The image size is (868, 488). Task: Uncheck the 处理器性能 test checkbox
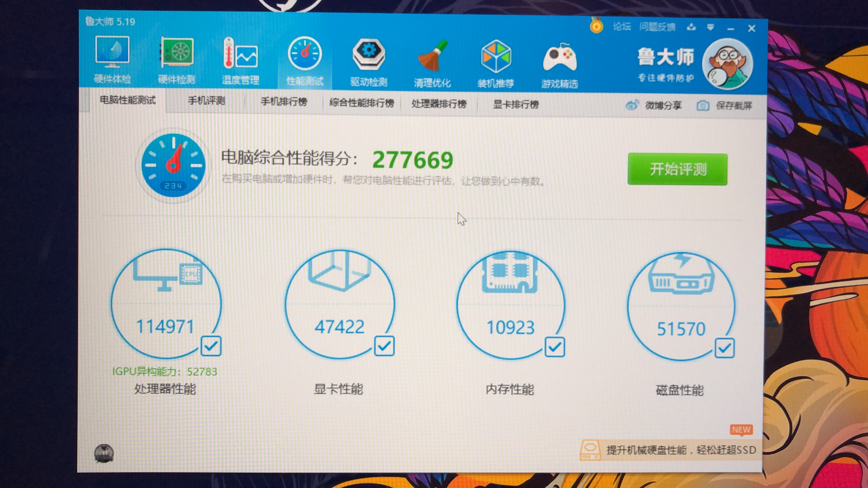click(211, 346)
